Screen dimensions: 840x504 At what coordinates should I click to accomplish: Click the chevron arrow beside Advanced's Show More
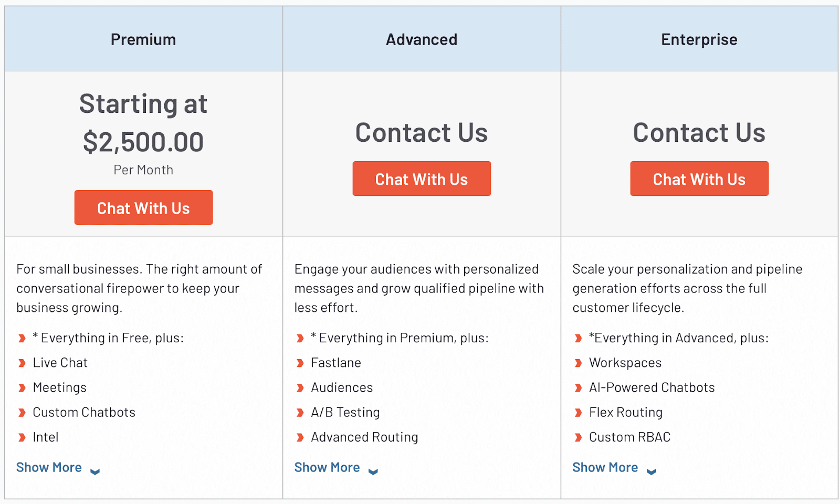pyautogui.click(x=373, y=471)
